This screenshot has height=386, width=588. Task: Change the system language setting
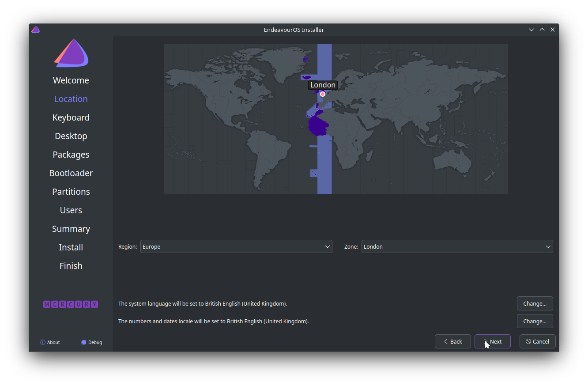535,303
